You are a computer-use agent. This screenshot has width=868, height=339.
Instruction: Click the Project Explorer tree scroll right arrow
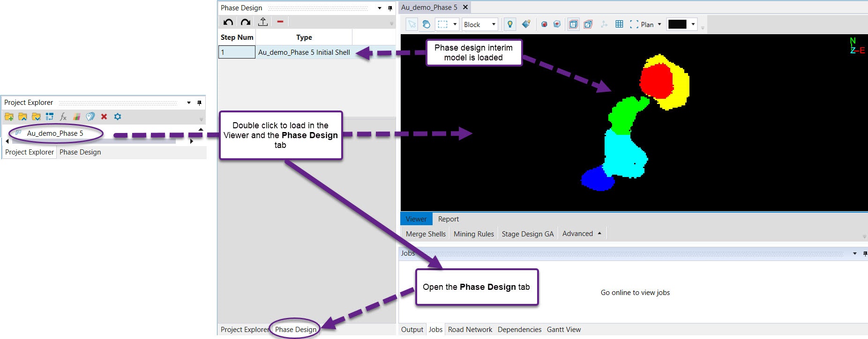[192, 141]
